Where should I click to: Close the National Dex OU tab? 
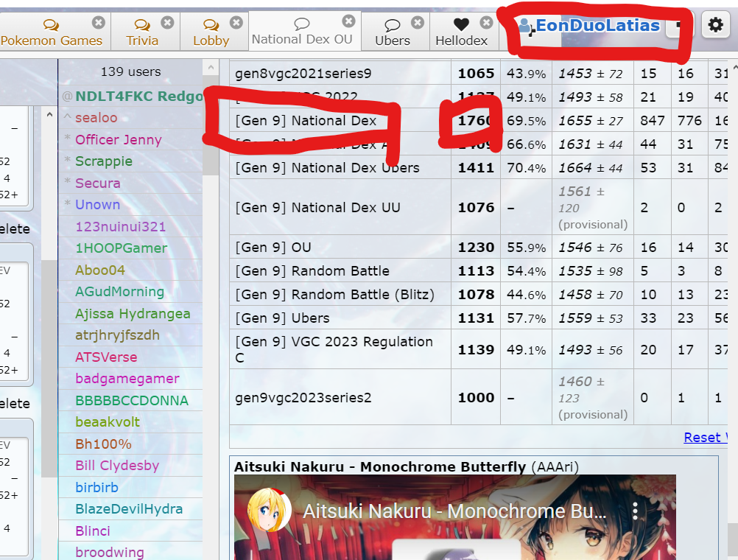pyautogui.click(x=348, y=21)
